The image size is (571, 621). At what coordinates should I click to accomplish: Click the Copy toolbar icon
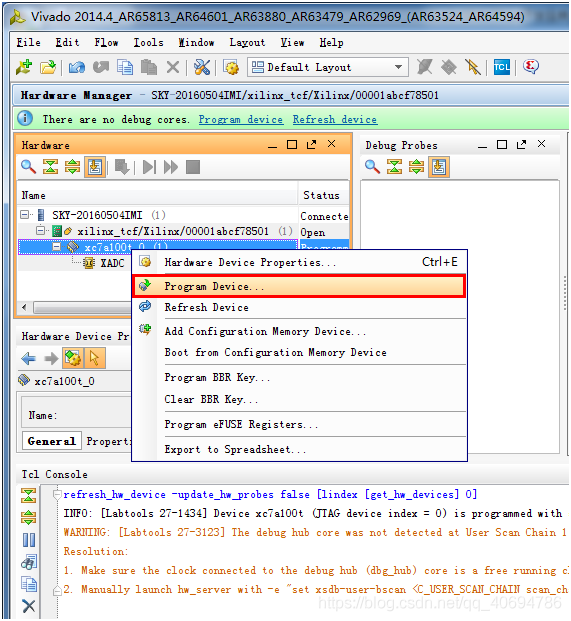(x=125, y=67)
